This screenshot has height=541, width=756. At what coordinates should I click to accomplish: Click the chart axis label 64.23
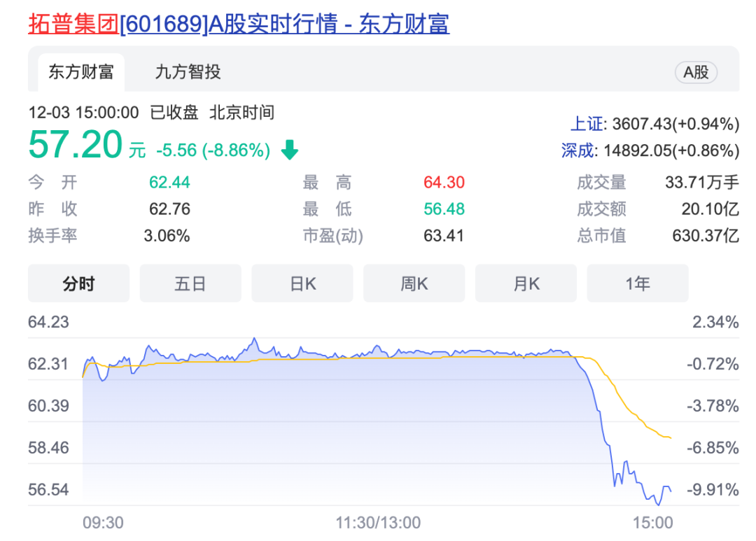(x=48, y=322)
